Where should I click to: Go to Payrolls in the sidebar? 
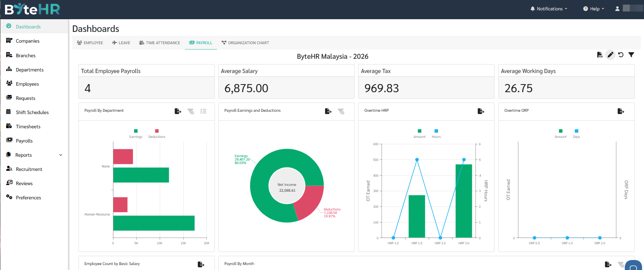pos(24,141)
